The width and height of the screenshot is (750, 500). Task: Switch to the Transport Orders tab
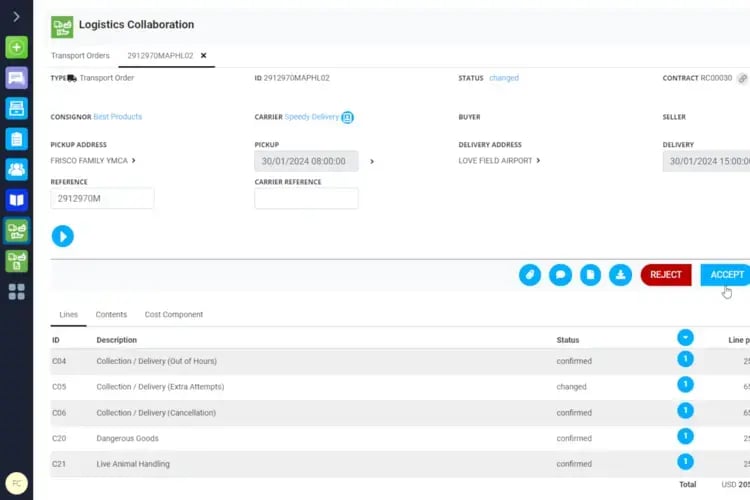pyautogui.click(x=80, y=56)
